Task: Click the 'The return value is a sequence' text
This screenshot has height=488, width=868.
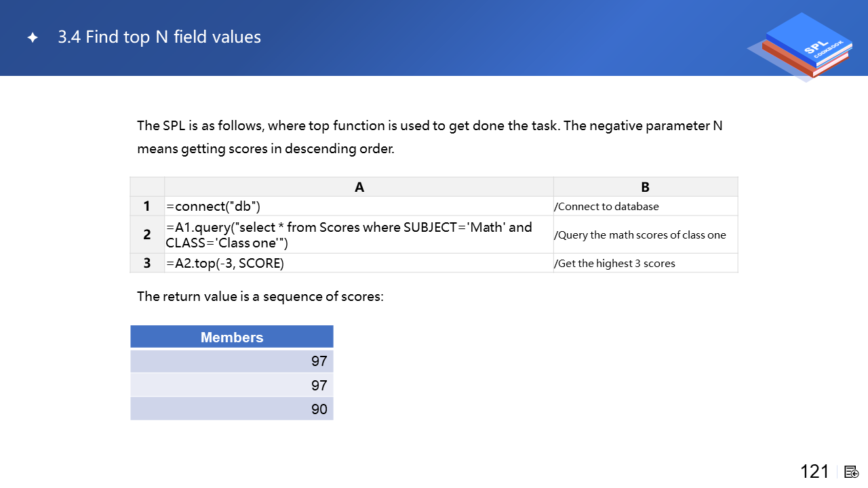Action: (x=260, y=296)
